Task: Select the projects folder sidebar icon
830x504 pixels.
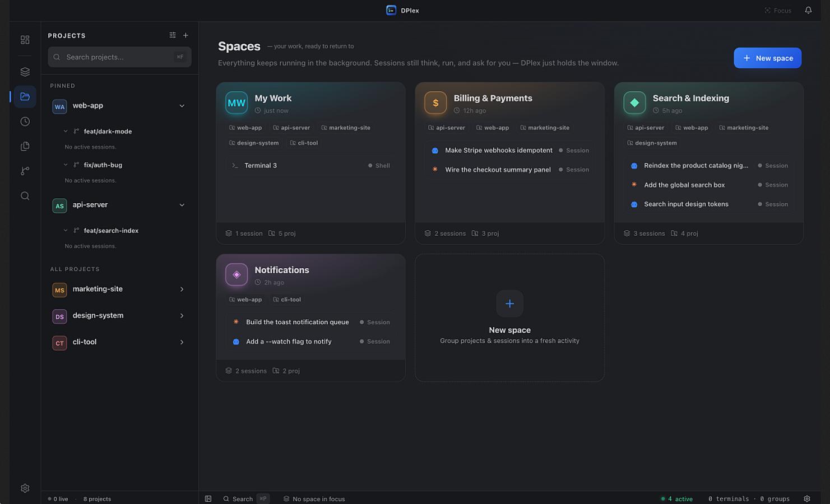Action: [x=25, y=96]
